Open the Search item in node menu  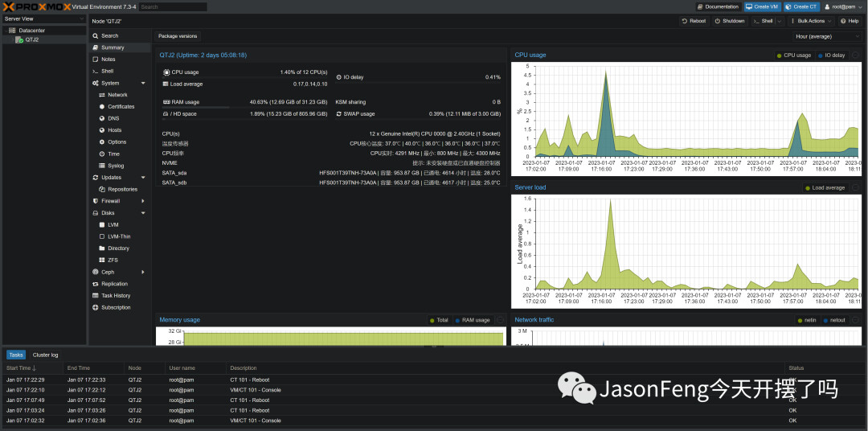pos(109,35)
